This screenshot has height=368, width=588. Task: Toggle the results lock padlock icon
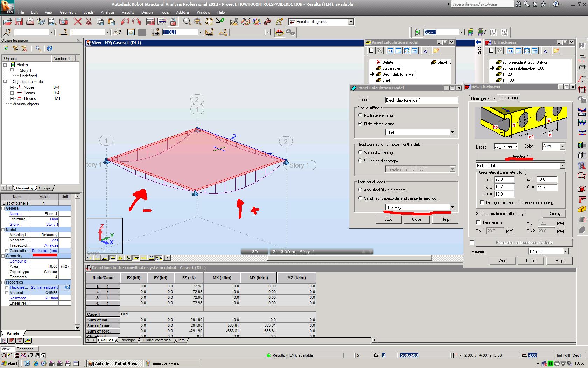(x=173, y=22)
